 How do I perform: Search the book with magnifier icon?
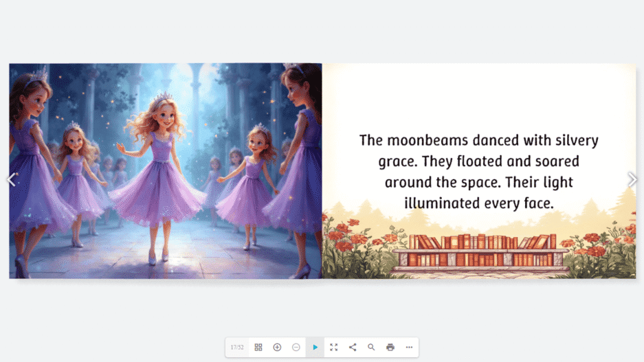tap(371, 347)
